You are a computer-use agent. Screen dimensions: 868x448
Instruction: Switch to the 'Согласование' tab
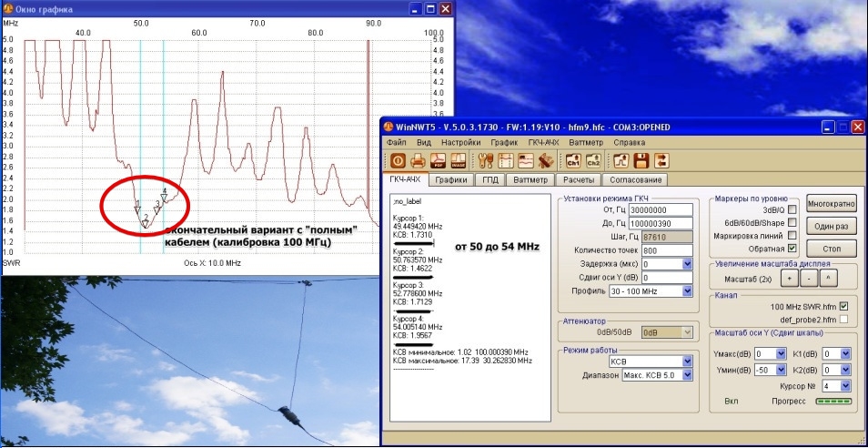(x=634, y=179)
